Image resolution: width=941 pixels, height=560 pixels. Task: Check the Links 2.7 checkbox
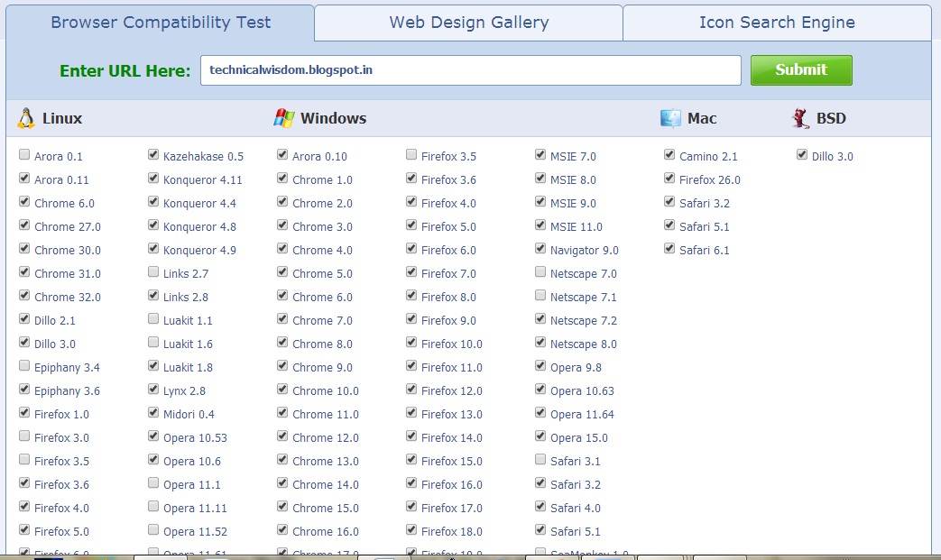tap(153, 271)
